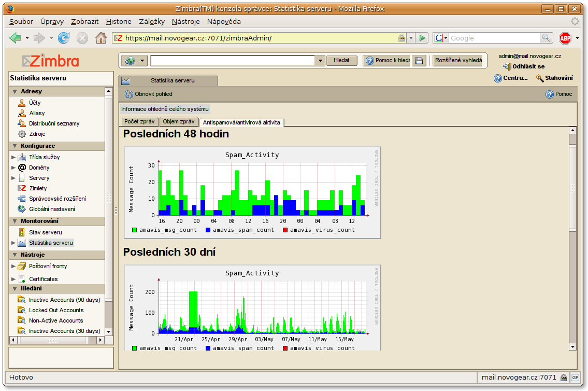The height and width of the screenshot is (391, 588).
Task: Open Non-Active Accounts saved search
Action: pos(56,320)
